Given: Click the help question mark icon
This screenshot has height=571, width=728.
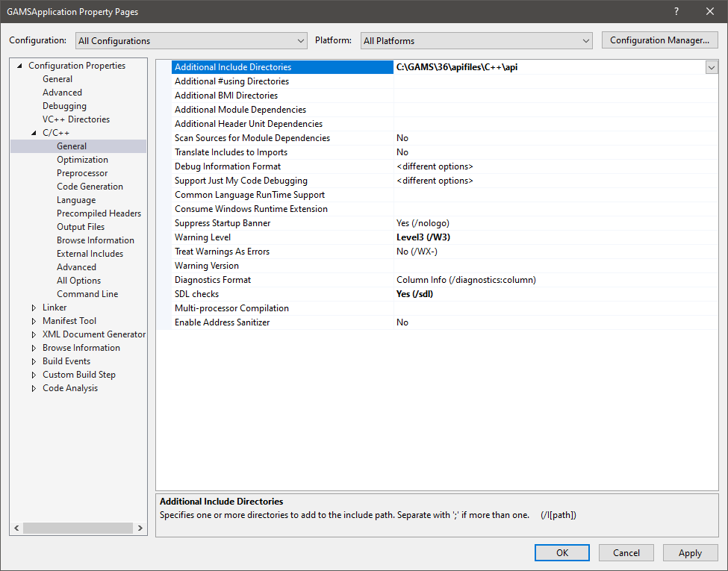Looking at the screenshot, I should tap(676, 11).
